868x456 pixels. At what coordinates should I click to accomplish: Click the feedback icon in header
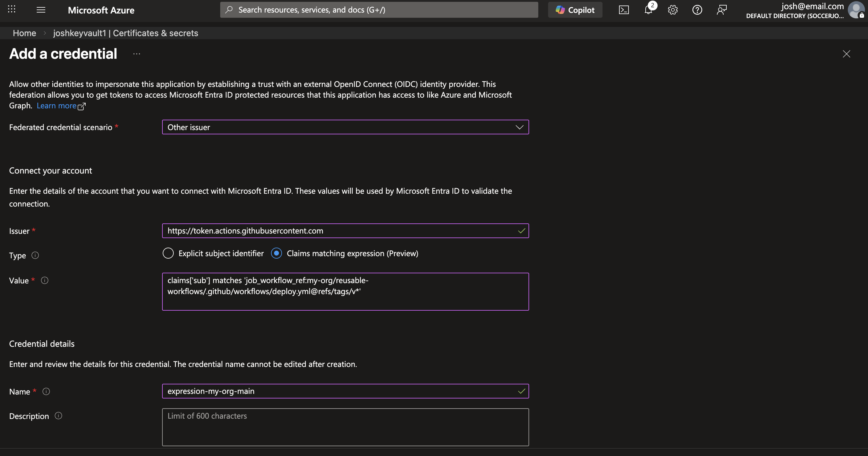point(721,10)
